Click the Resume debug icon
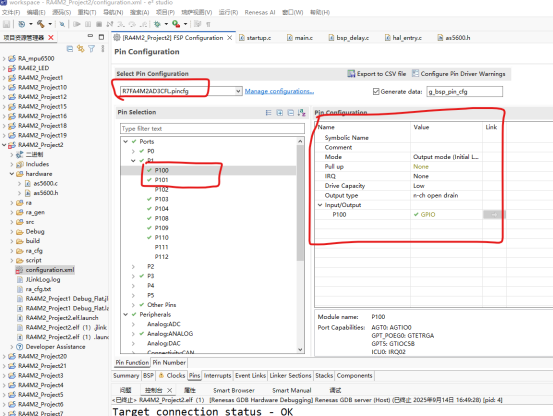Viewport: 553px width, 416px height. 76,24
